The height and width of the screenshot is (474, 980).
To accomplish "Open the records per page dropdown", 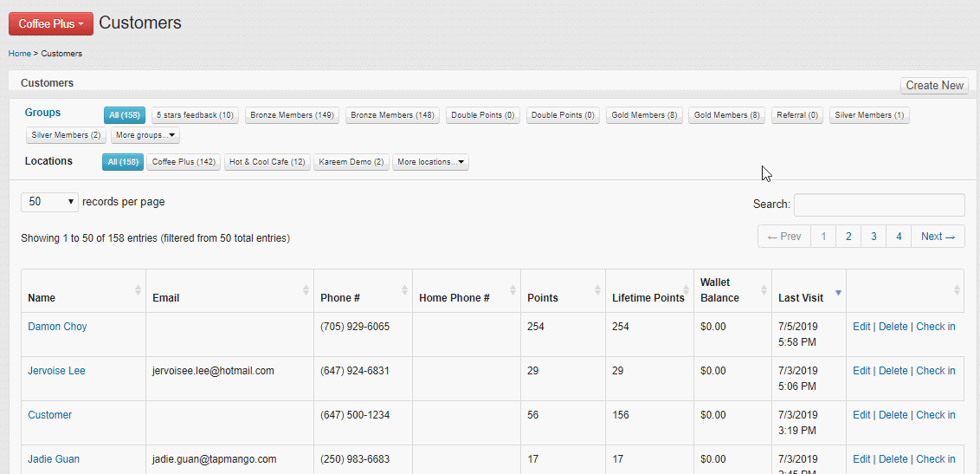I will (50, 202).
